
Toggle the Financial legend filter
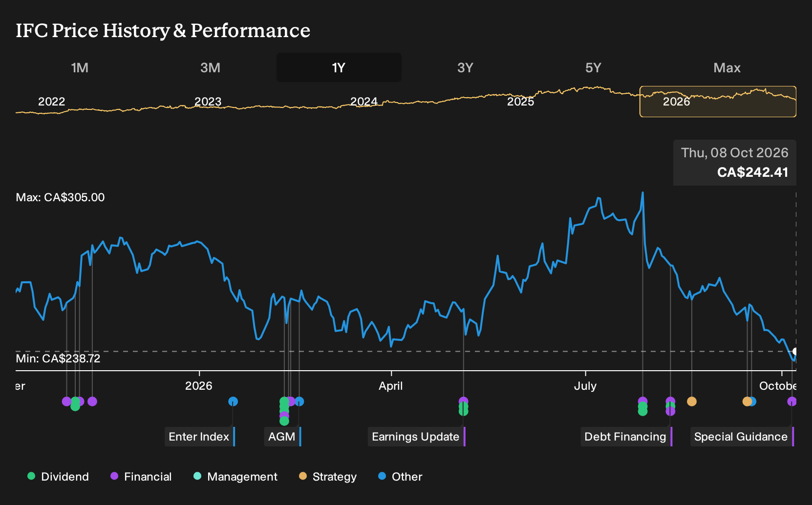[x=141, y=477]
